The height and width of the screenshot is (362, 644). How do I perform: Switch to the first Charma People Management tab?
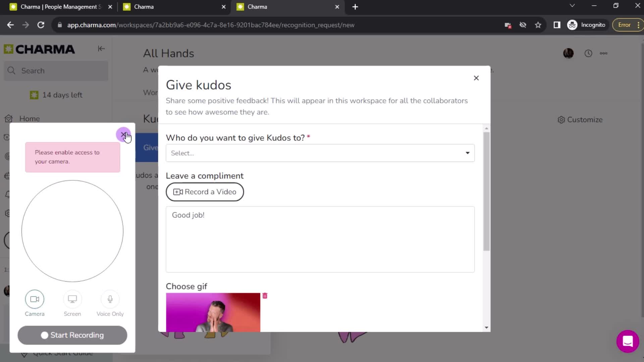coord(60,7)
